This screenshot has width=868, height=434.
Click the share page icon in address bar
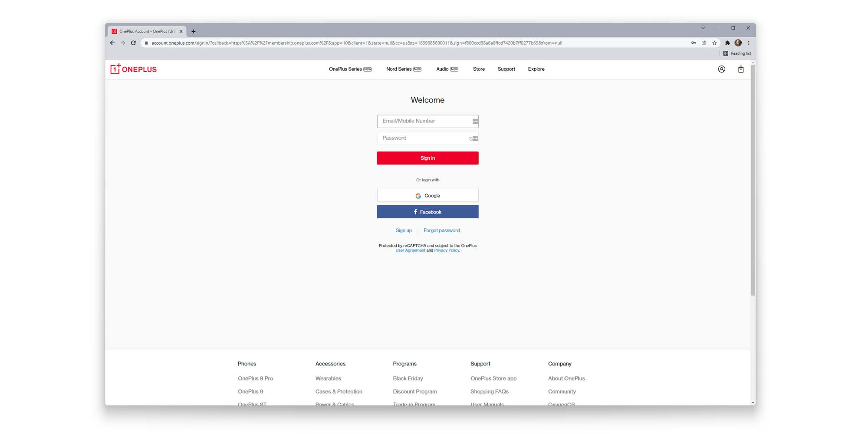[x=704, y=43]
